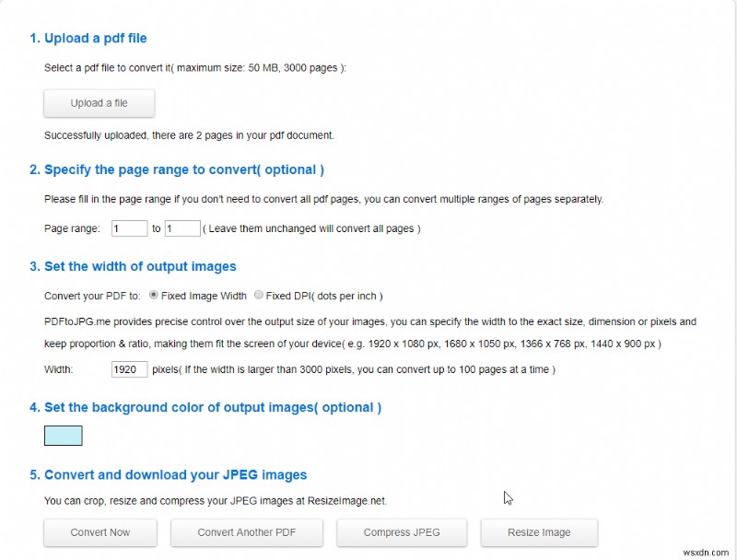Focus the starting page range input
Viewport: 737px width, 560px height.
click(x=128, y=227)
